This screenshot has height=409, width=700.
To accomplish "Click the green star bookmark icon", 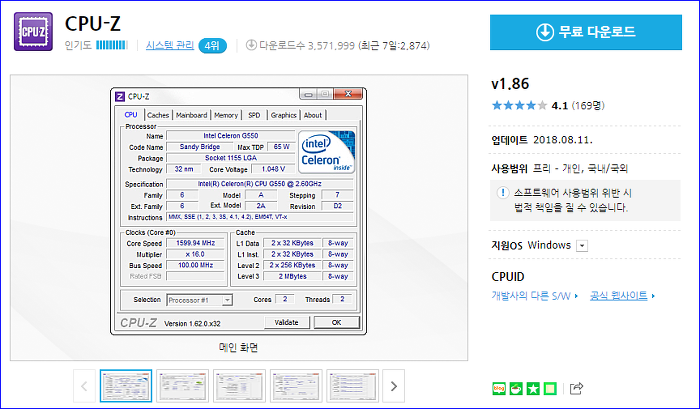I will tap(533, 388).
